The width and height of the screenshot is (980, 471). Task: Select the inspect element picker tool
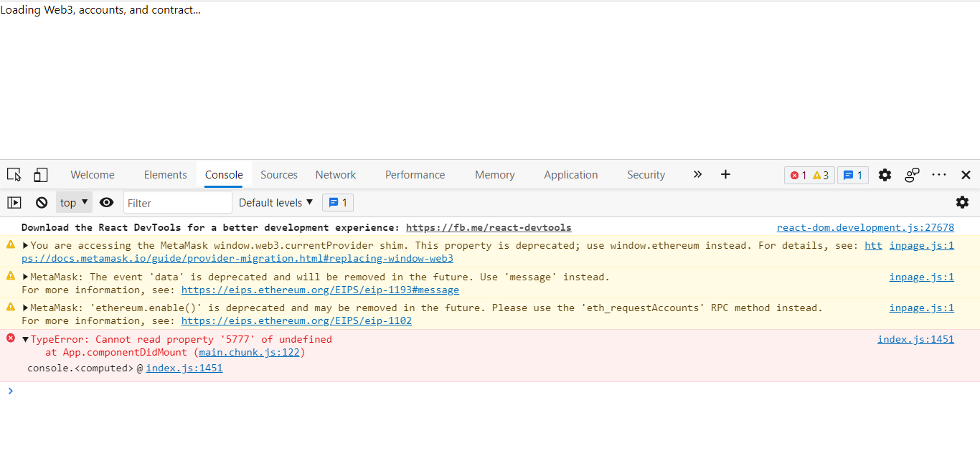(x=13, y=174)
